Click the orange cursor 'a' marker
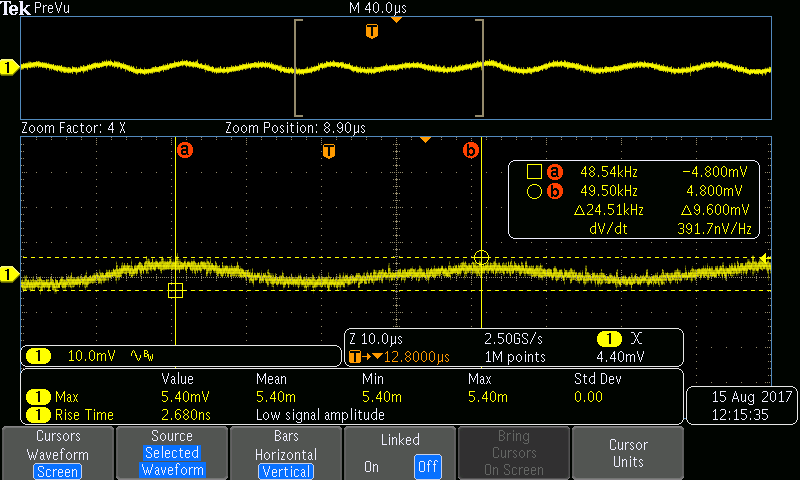The width and height of the screenshot is (800, 480). tap(185, 150)
